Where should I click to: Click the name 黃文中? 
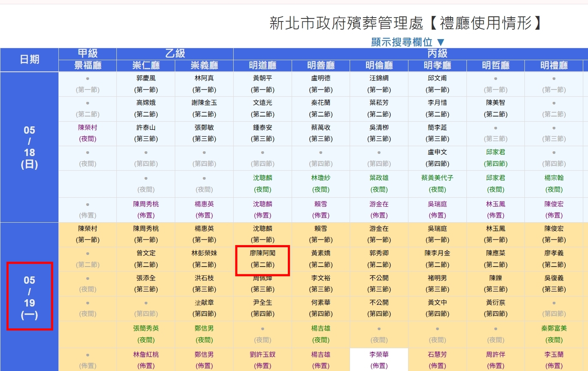437,303
